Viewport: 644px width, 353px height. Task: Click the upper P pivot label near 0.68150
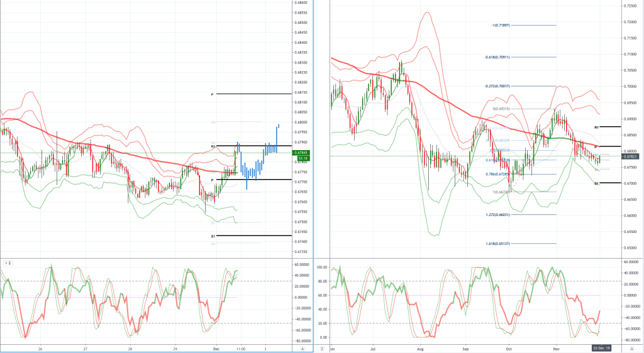213,95
